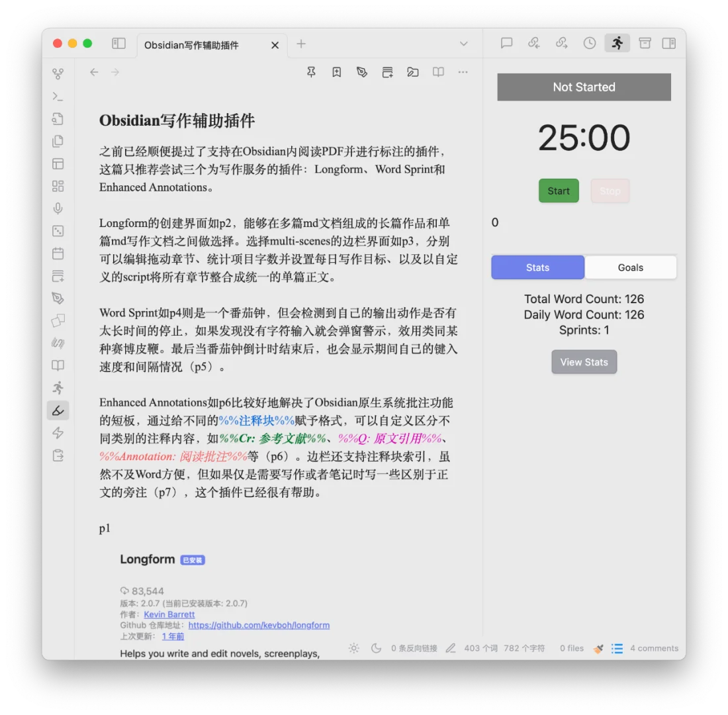Start audio recorder microphone icon
This screenshot has width=728, height=715.
pyautogui.click(x=58, y=209)
